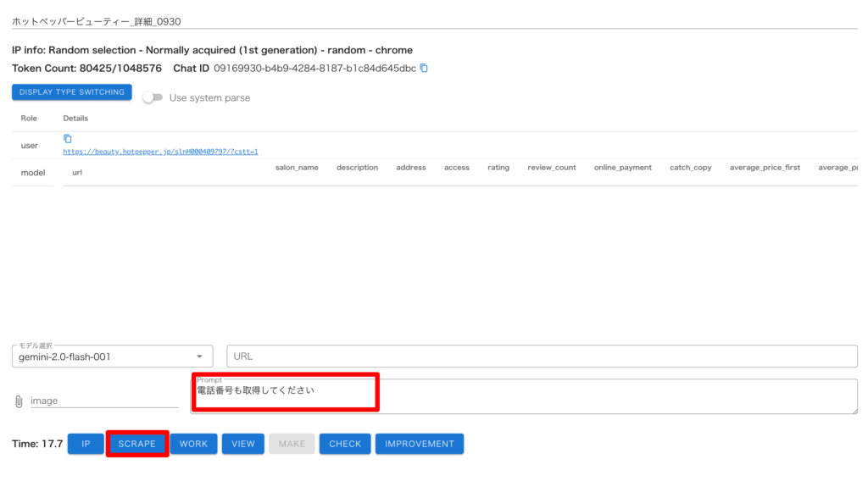Focus the URL input field
This screenshot has height=492, width=868.
pos(542,357)
